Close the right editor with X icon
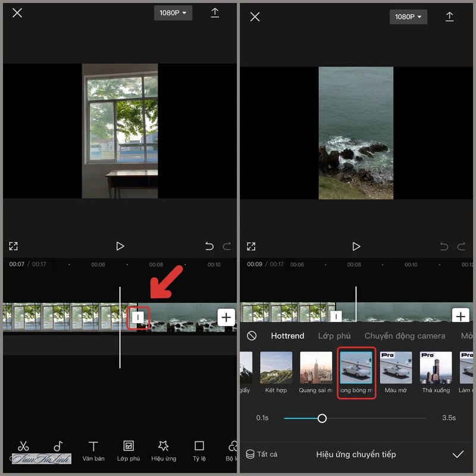Screen dimensions: 476x476 click(x=255, y=17)
